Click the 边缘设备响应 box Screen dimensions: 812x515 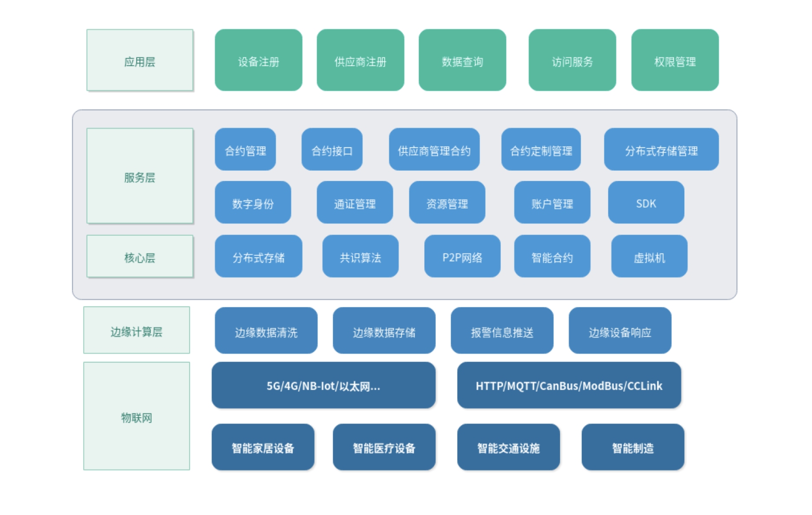pos(620,330)
